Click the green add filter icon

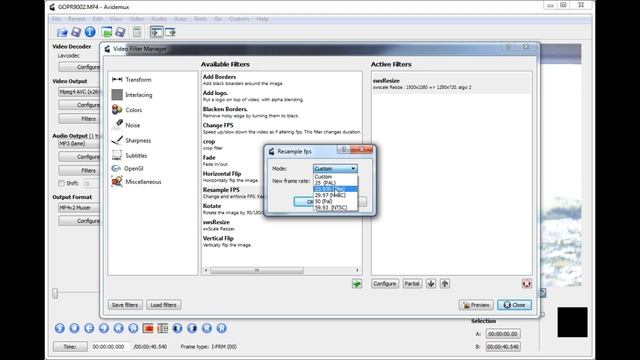[357, 284]
